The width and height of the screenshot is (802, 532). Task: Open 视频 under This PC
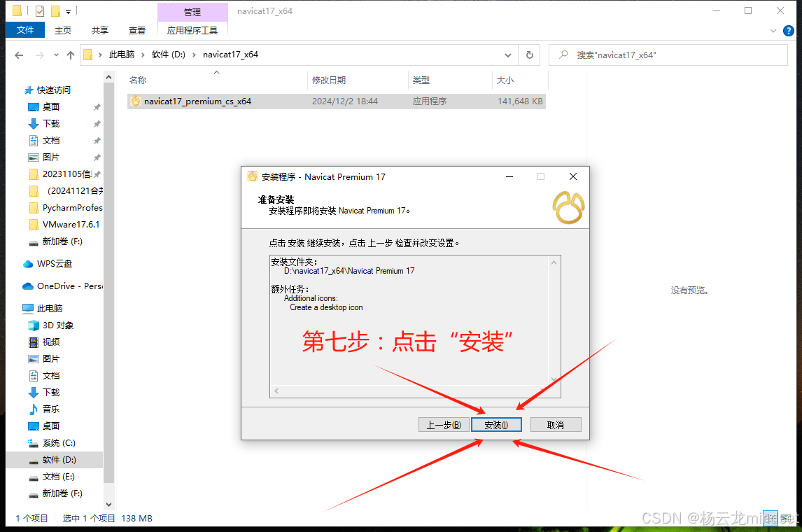pos(50,342)
